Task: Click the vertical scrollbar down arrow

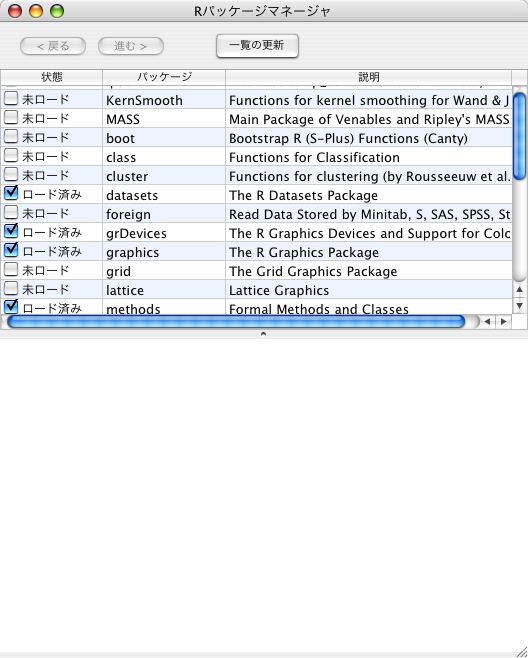Action: pos(520,306)
